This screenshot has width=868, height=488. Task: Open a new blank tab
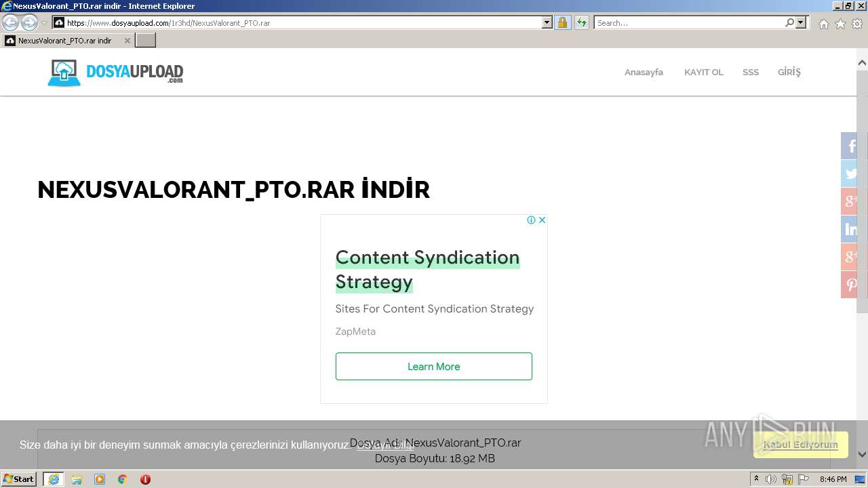pyautogui.click(x=145, y=41)
